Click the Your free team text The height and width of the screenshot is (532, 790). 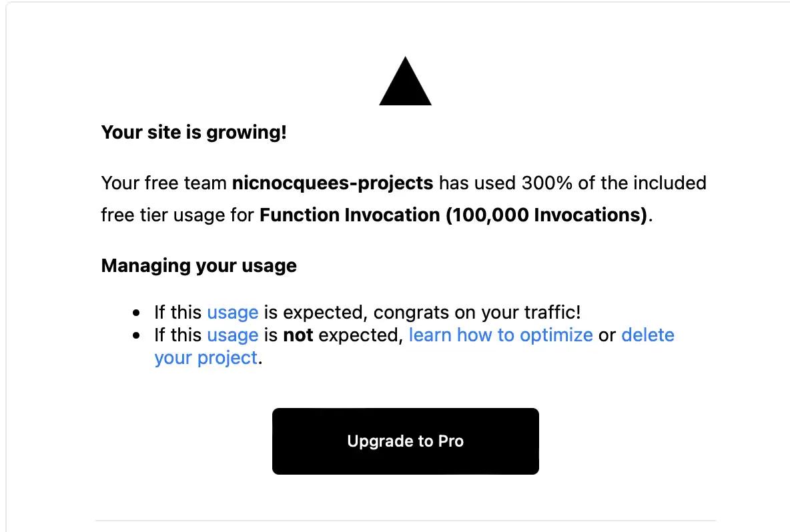163,183
